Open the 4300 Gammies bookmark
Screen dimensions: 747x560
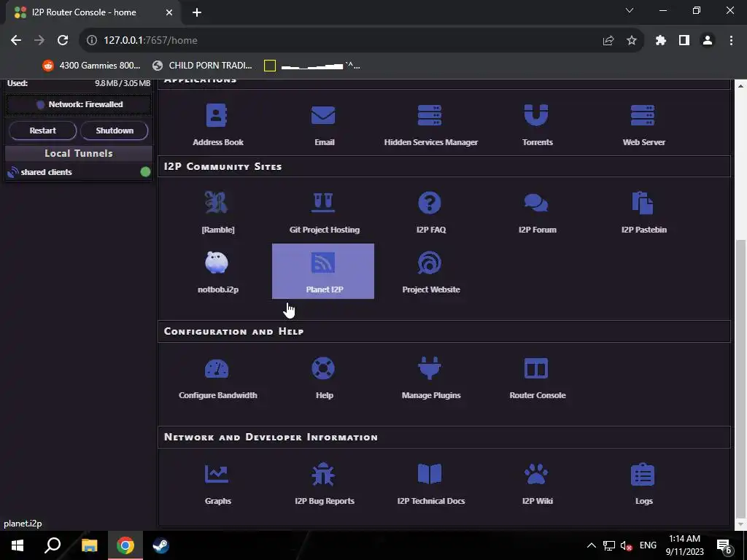[91, 65]
